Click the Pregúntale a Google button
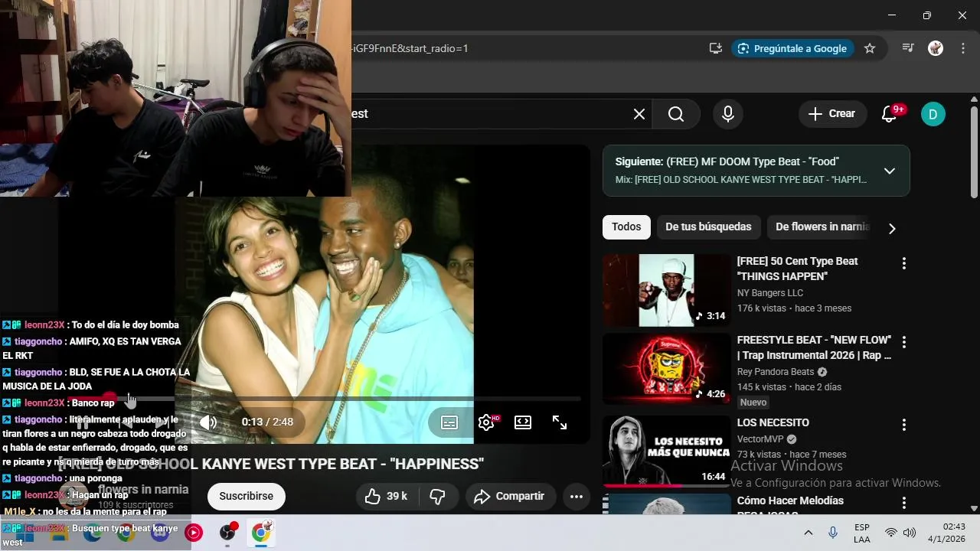This screenshot has height=551, width=980. click(x=792, y=48)
